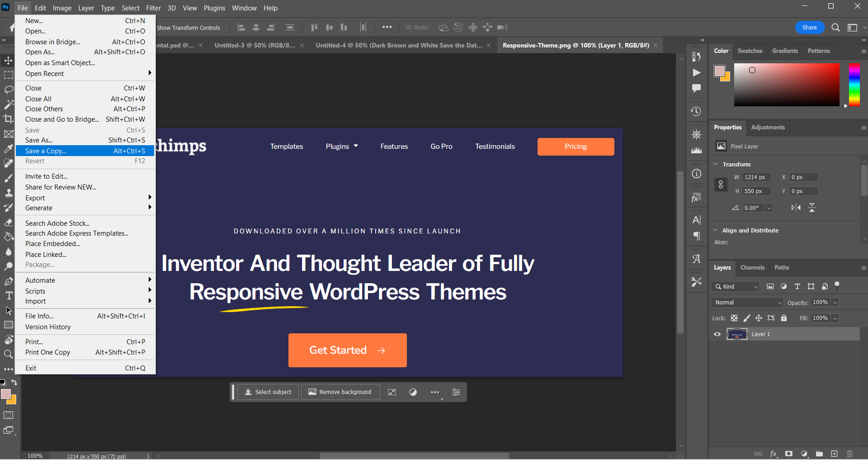This screenshot has width=868, height=460.
Task: Add layer mask icon
Action: 789,454
